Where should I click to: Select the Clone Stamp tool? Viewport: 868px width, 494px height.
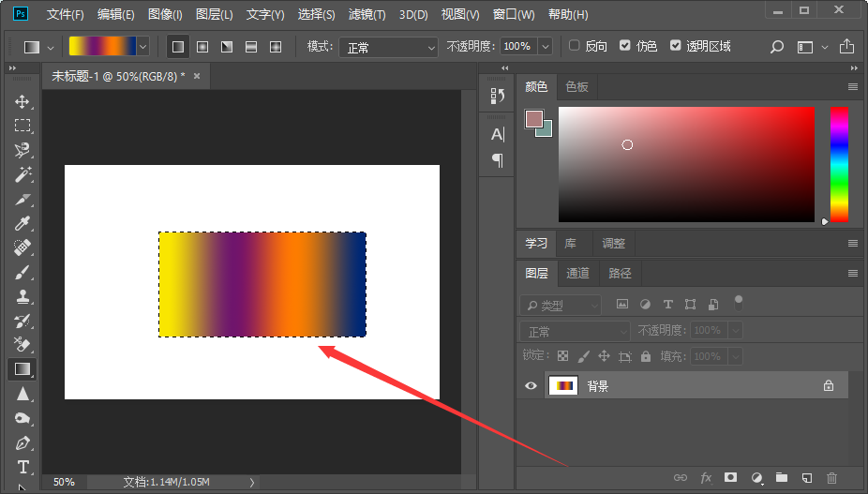[22, 296]
